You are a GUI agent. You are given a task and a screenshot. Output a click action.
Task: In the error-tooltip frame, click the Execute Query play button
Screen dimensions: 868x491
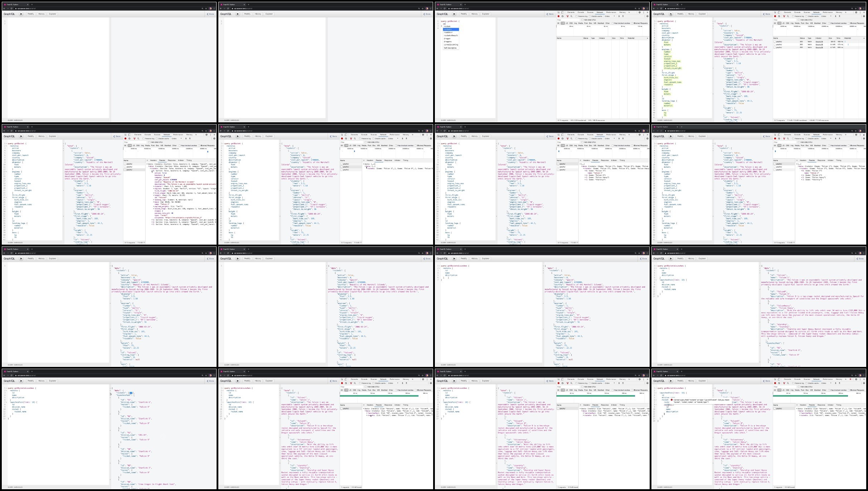(671, 381)
